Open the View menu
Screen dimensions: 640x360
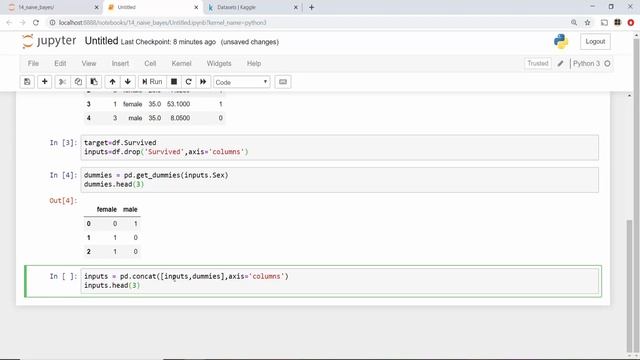[89, 64]
